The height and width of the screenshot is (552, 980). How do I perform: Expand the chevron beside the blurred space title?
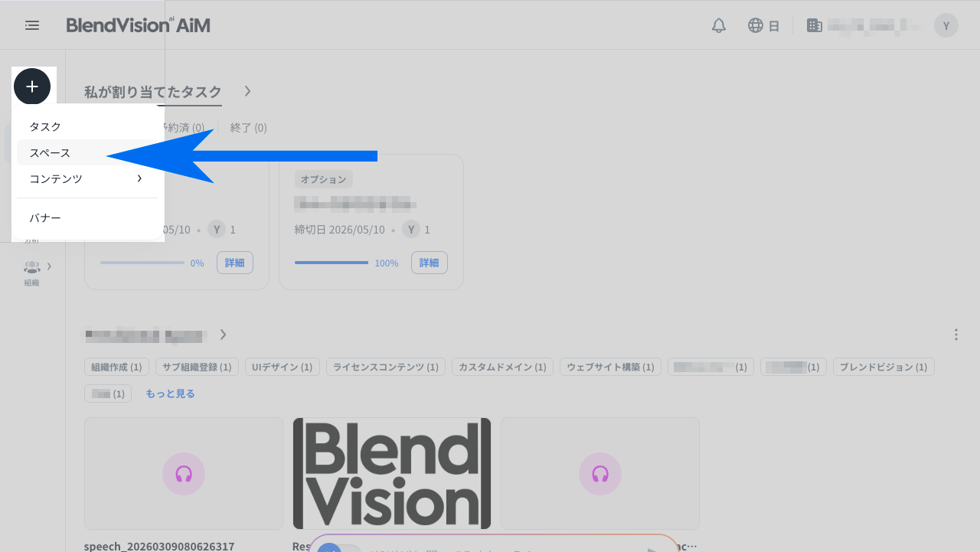click(x=223, y=335)
